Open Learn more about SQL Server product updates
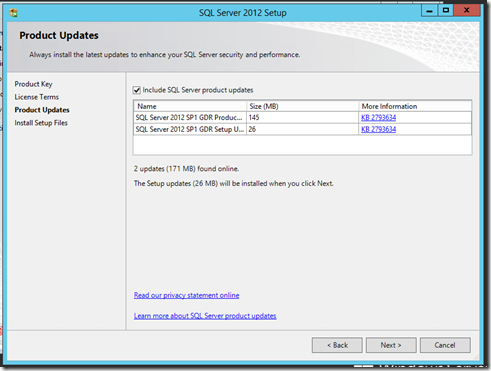This screenshot has height=371, width=491. pos(205,316)
